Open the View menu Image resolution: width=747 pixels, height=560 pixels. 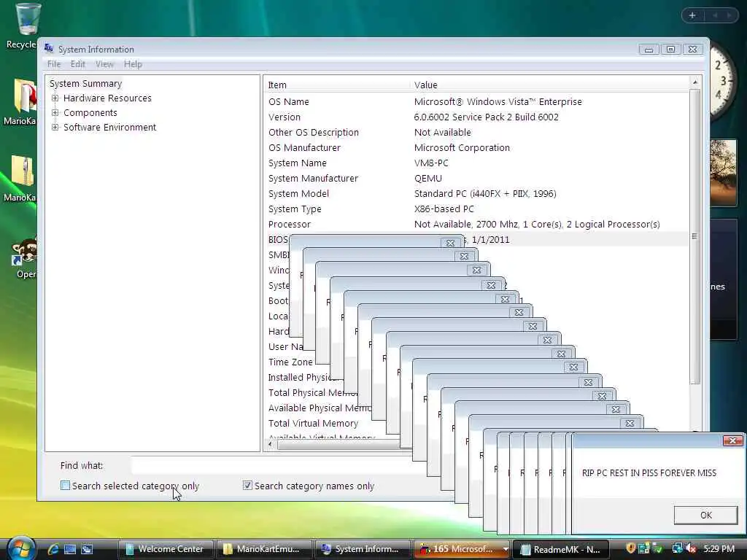pos(104,64)
